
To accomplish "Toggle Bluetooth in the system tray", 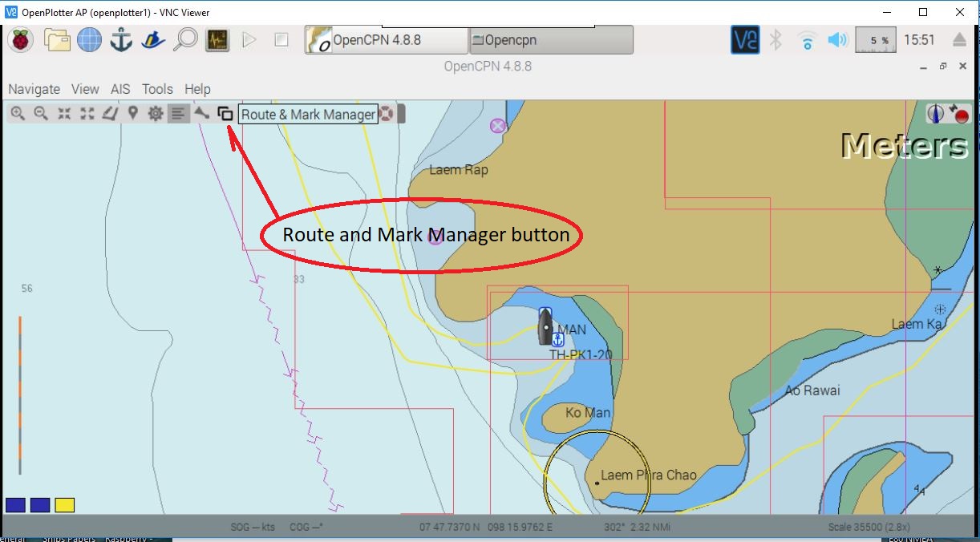I will (x=776, y=38).
